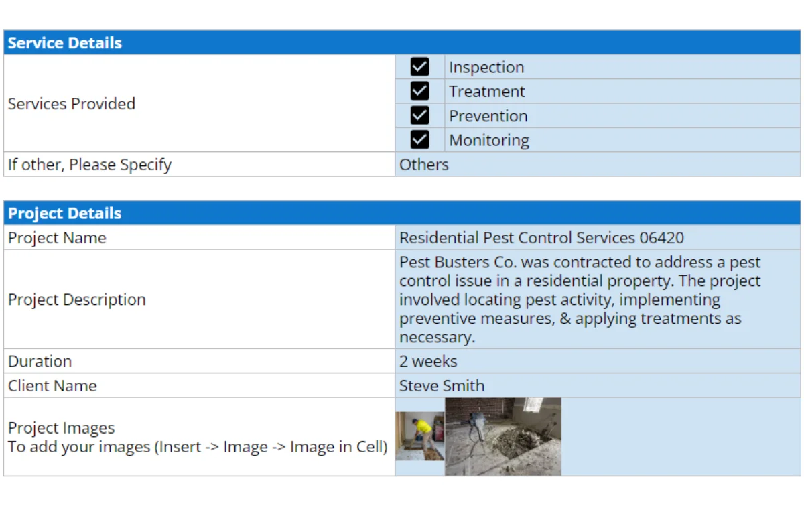Image resolution: width=804 pixels, height=532 pixels.
Task: Toggle the Treatment checkbox
Action: tap(419, 91)
